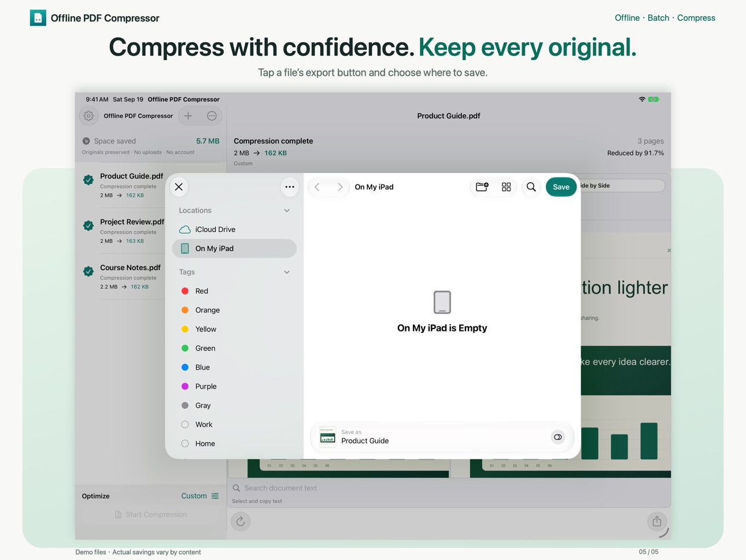Go forward with the right chevron
This screenshot has height=560, width=746.
tap(340, 187)
